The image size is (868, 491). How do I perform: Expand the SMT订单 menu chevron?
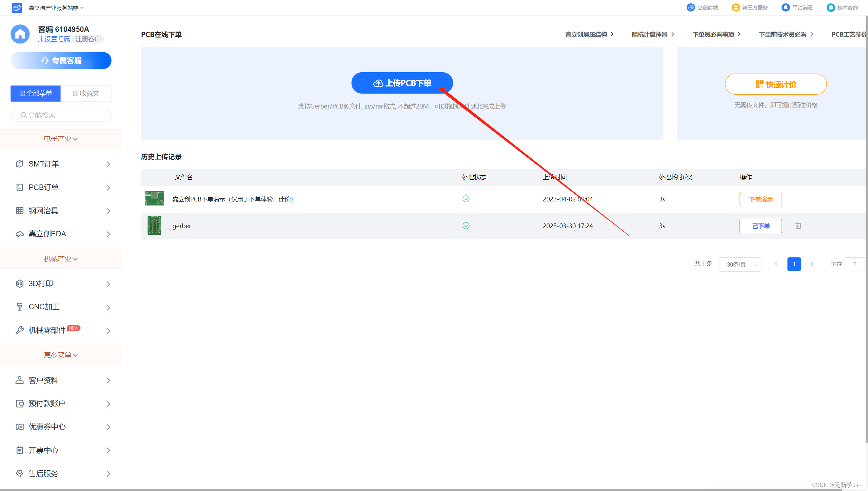[x=108, y=164]
